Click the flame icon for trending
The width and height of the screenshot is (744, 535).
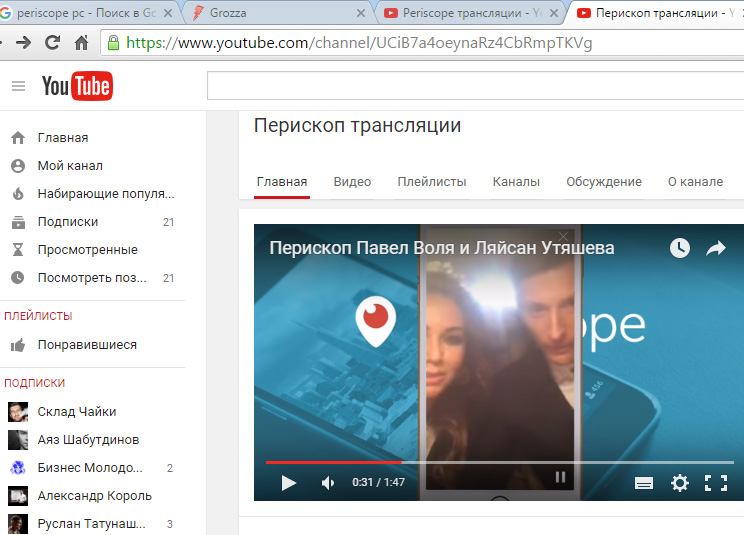tap(18, 194)
